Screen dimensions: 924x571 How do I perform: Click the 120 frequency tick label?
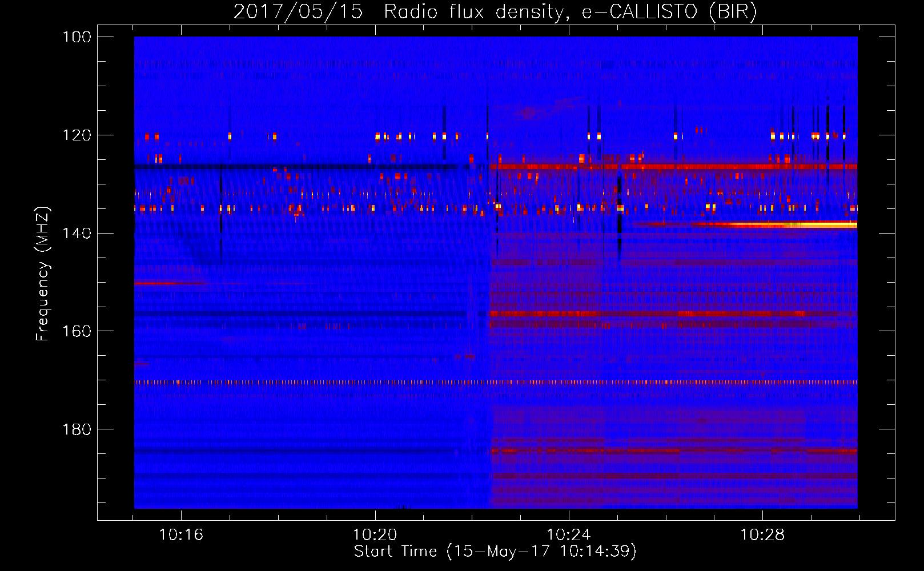tap(77, 135)
